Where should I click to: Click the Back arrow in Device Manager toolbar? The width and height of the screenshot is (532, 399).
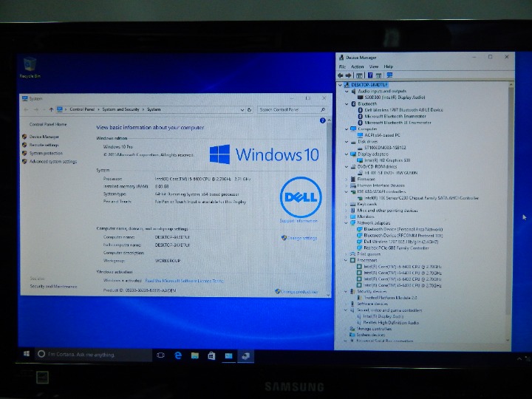coord(341,75)
